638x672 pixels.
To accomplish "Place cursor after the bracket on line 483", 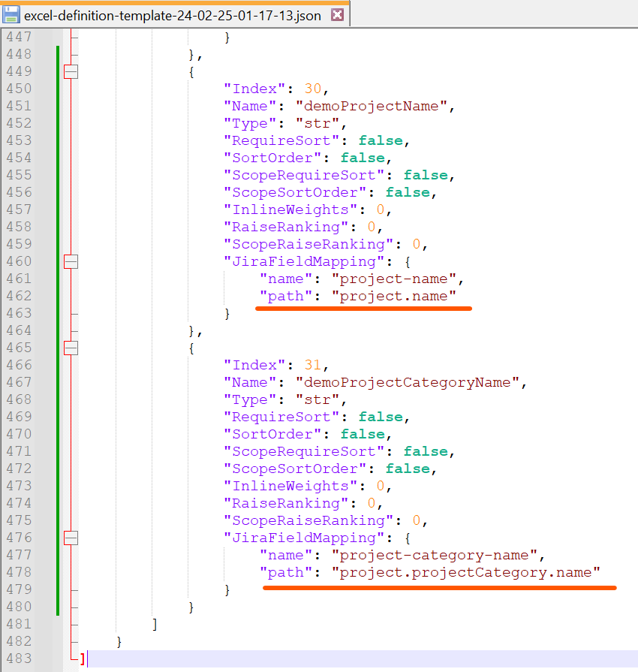I will (87, 658).
